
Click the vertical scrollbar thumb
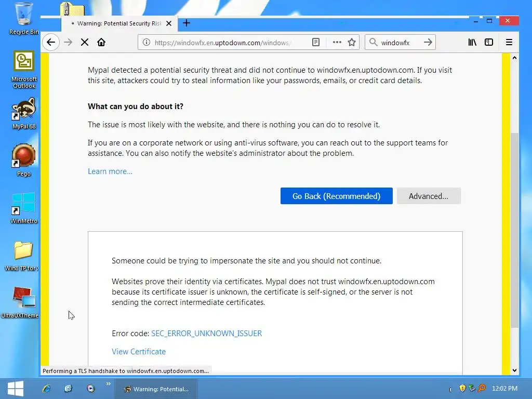[514, 230]
